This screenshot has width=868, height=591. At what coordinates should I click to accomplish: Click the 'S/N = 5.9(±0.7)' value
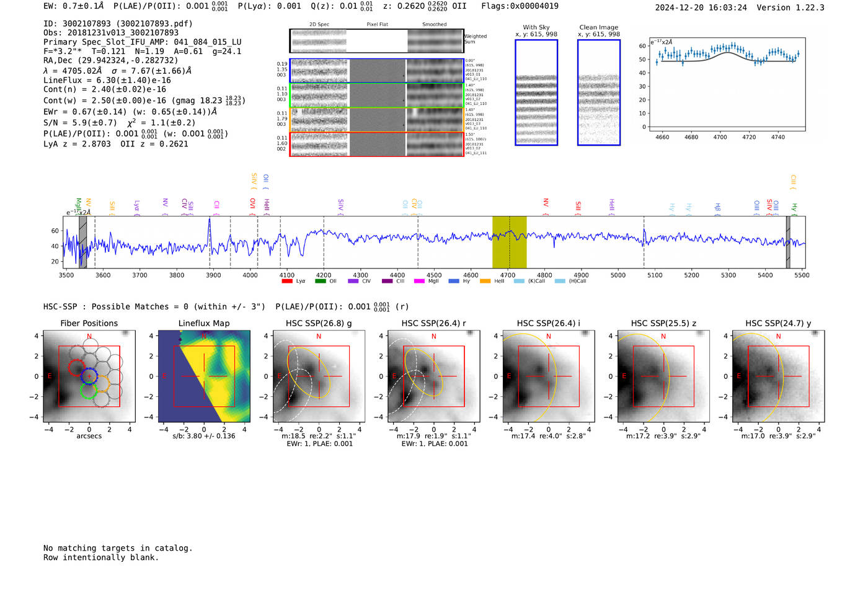pyautogui.click(x=80, y=123)
